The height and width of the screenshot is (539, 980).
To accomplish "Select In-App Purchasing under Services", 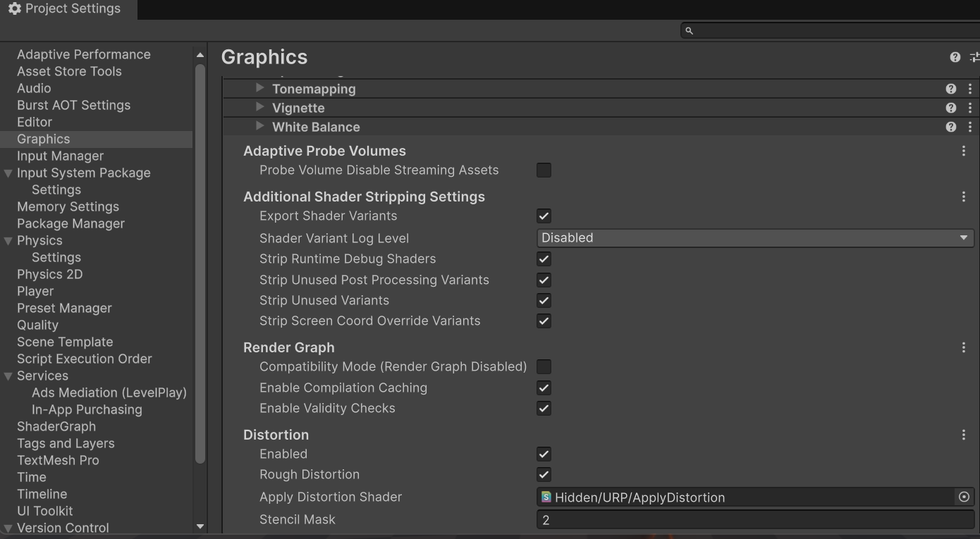I will click(87, 409).
